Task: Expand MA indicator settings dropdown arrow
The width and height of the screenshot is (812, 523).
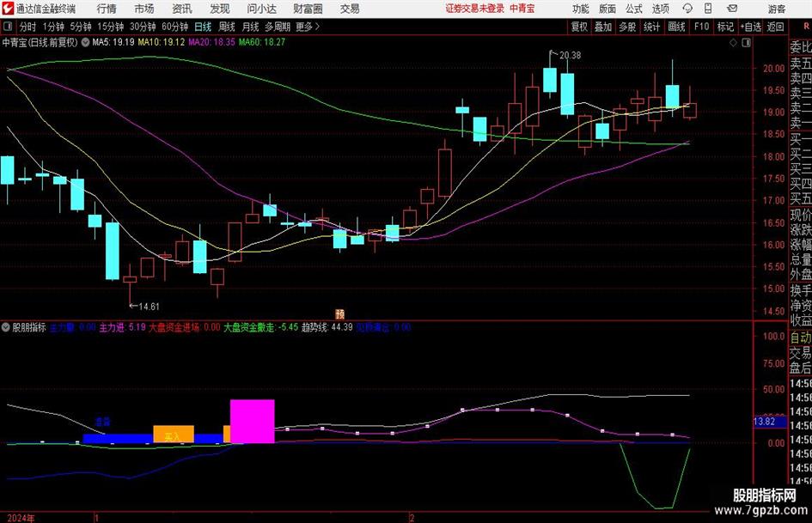Action: point(85,42)
